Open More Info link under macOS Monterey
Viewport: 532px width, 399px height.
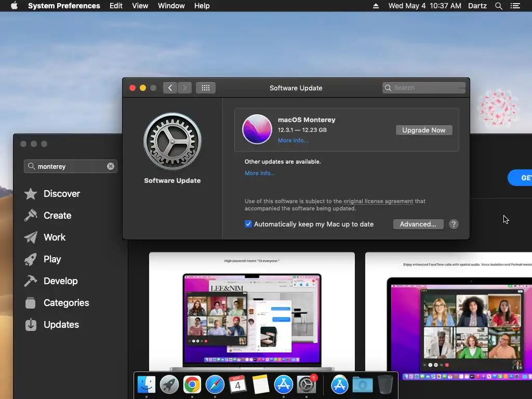[x=293, y=140]
